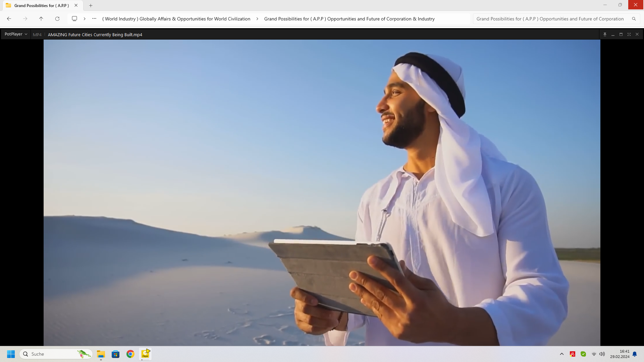Select the Grand Possibilities for (A.P.P) tab
Viewport: 644px width, 362px height.
pos(42,5)
